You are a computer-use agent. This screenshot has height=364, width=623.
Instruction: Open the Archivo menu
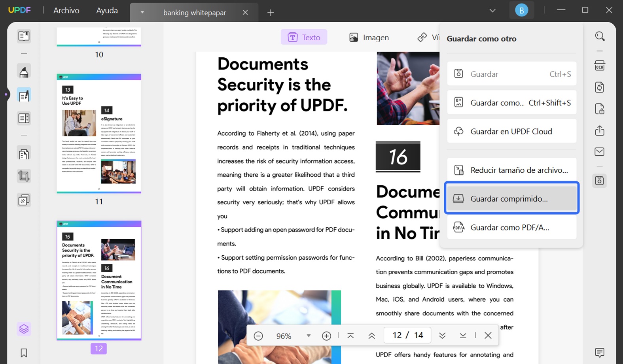(66, 11)
